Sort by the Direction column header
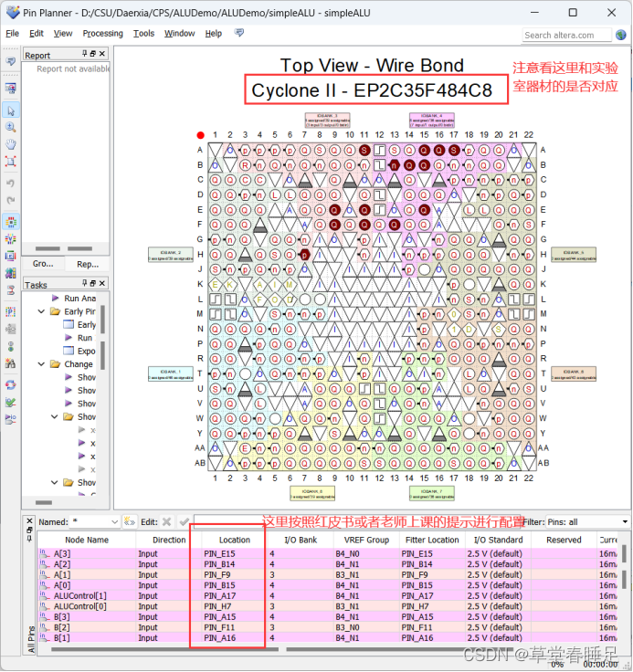633x672 pixels. pos(169,540)
